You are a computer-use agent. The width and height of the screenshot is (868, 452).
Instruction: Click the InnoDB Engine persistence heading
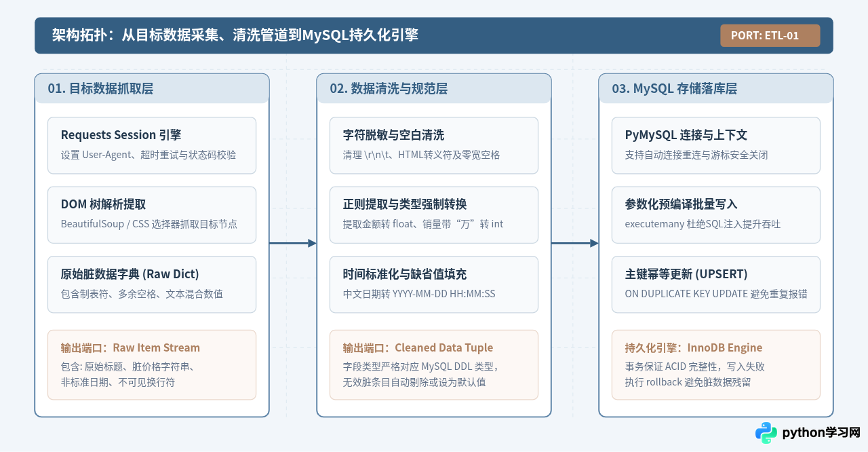694,347
